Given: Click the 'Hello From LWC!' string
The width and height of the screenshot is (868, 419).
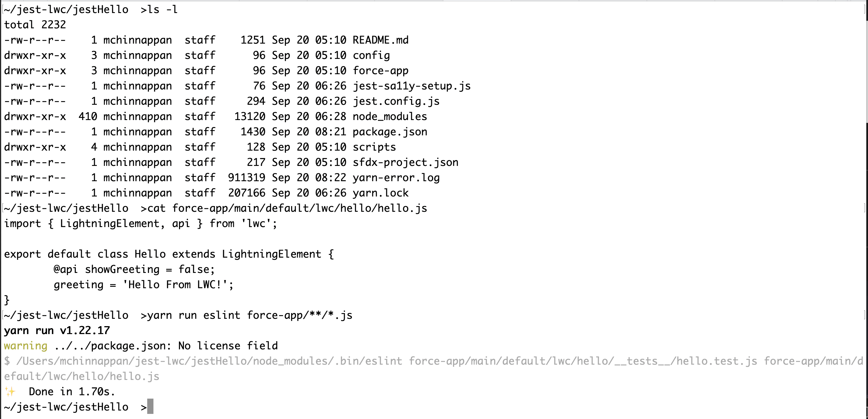Looking at the screenshot, I should tap(175, 285).
